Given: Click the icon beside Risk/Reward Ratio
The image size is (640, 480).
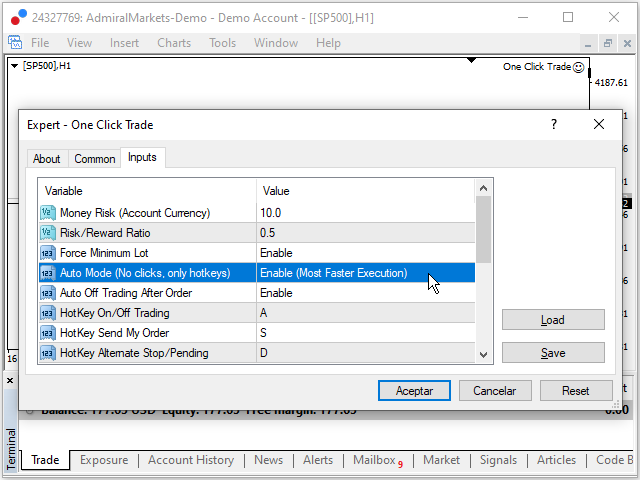Looking at the screenshot, I should click(x=48, y=233).
